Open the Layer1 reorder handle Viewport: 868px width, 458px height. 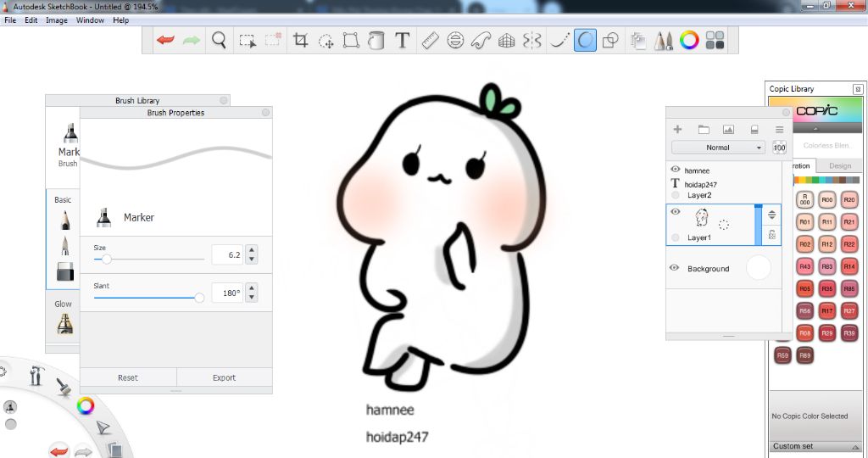point(772,215)
